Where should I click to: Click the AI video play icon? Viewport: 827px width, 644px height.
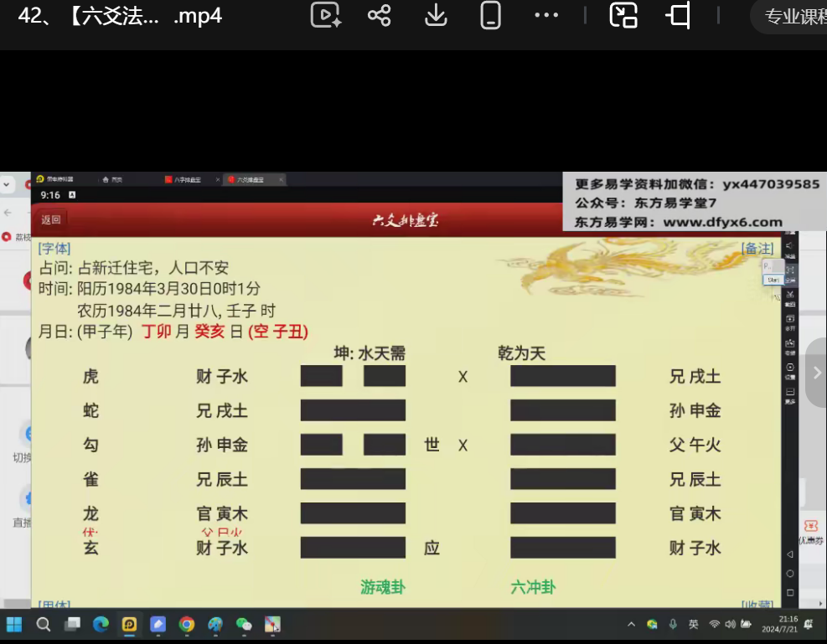pyautogui.click(x=325, y=15)
